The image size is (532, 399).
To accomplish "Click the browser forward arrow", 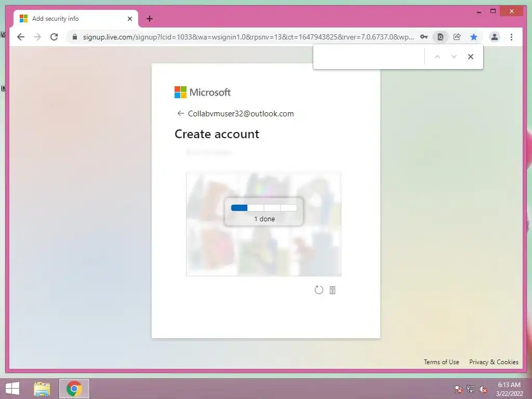I will [37, 37].
